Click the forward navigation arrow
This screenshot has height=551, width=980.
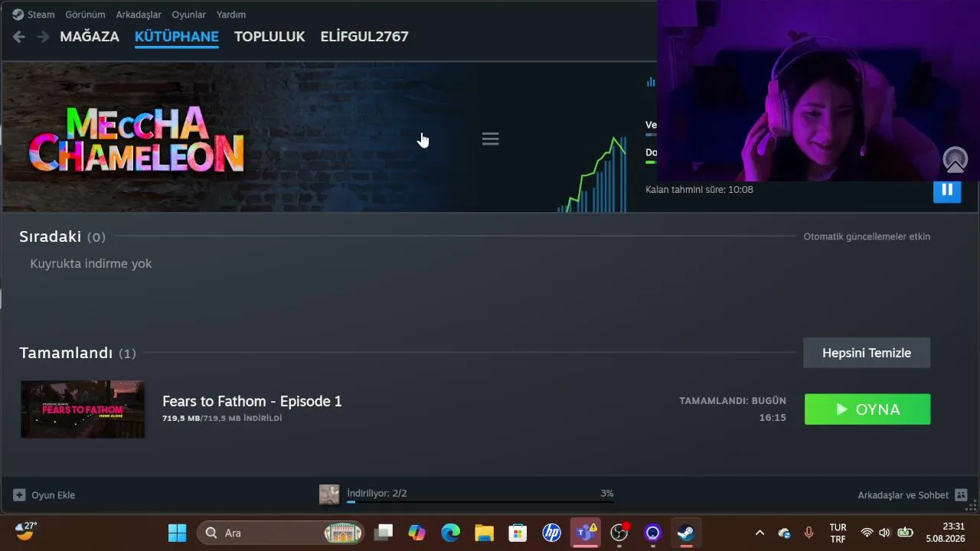coord(43,37)
